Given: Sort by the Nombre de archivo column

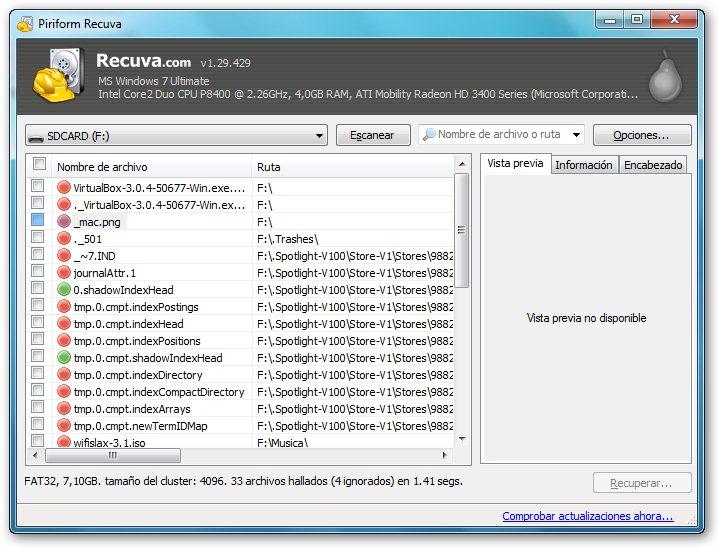Looking at the screenshot, I should click(152, 167).
